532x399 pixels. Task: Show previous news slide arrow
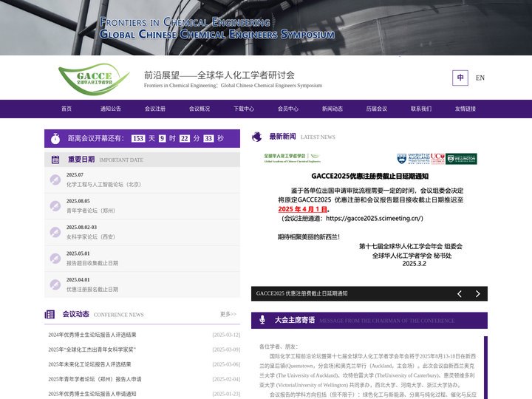(460, 294)
